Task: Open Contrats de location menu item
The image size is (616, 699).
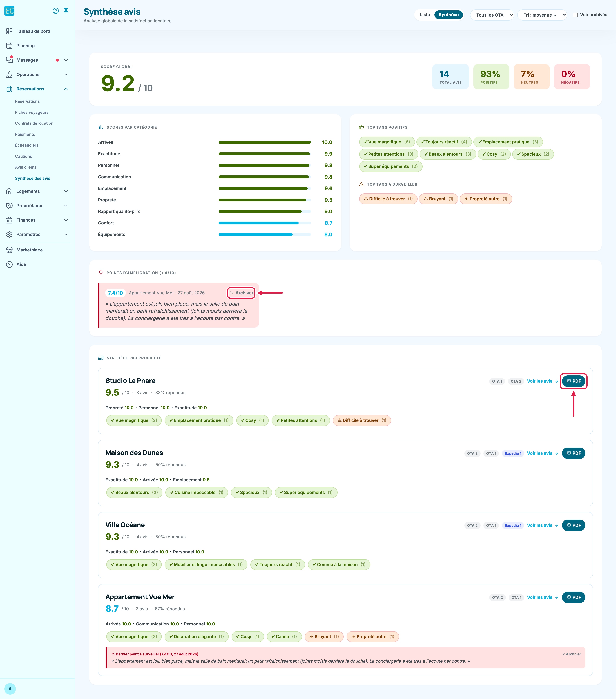Action: point(34,123)
